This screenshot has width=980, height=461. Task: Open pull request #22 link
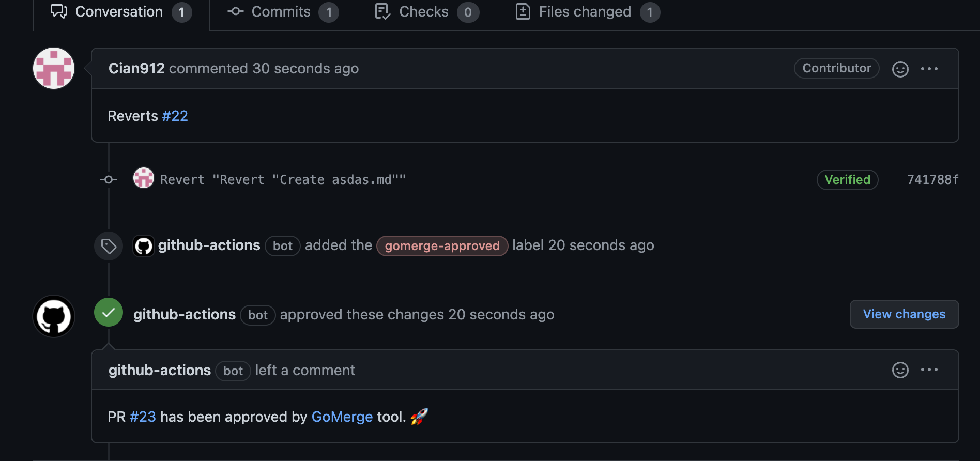tap(175, 116)
